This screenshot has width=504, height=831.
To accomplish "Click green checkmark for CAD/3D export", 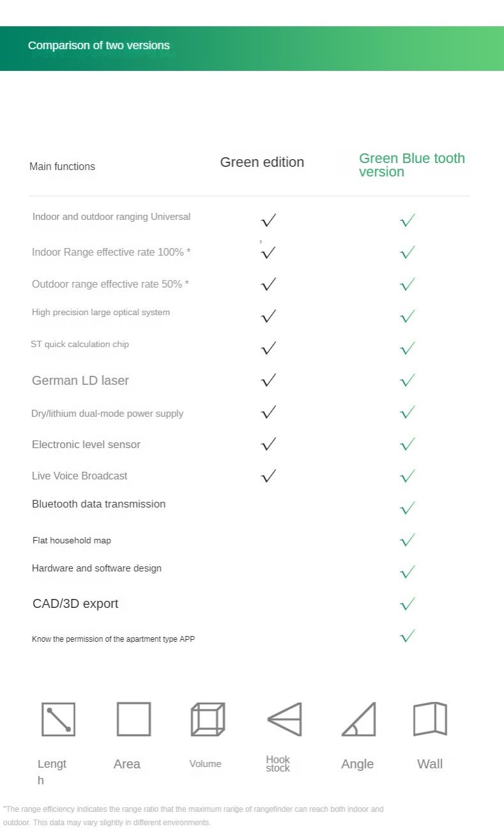I will click(408, 603).
